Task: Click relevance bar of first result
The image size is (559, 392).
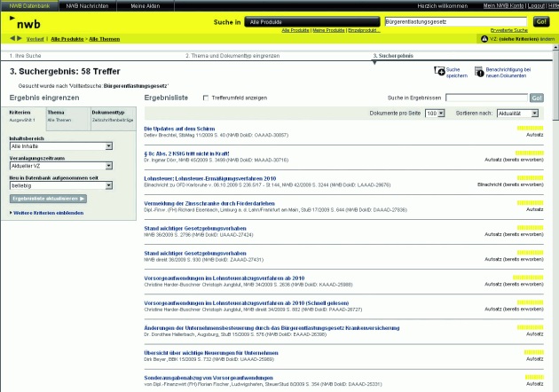Action: [530, 129]
